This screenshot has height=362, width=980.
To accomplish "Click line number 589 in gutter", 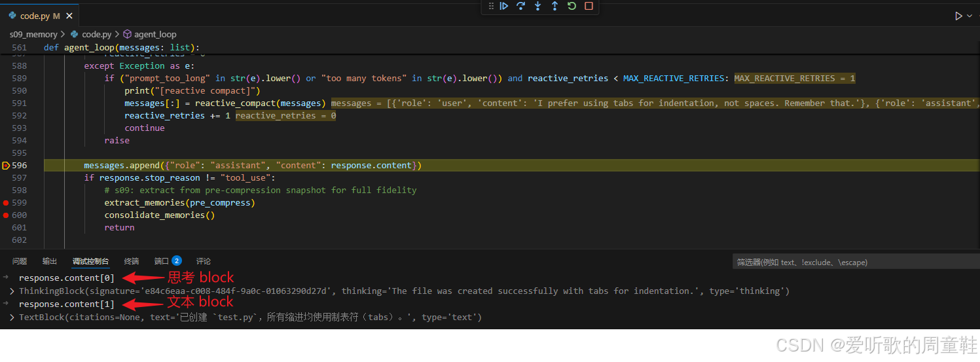I will (x=20, y=79).
